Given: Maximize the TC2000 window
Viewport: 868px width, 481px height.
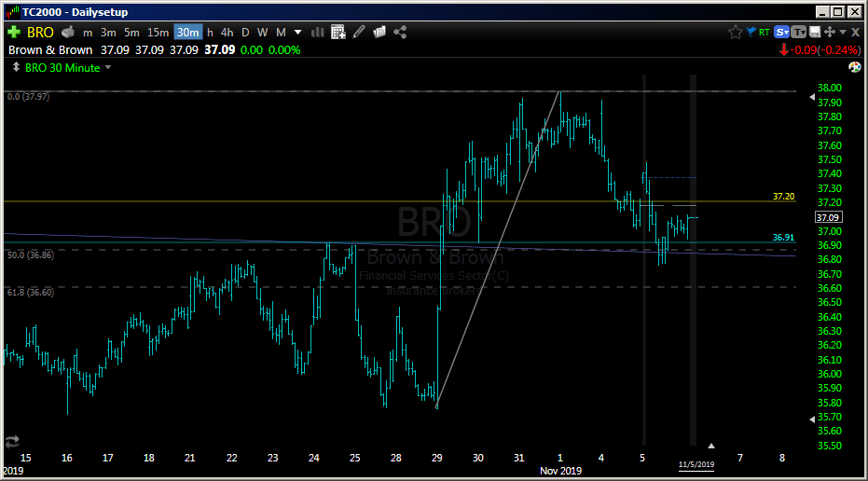Looking at the screenshot, I should (x=838, y=11).
